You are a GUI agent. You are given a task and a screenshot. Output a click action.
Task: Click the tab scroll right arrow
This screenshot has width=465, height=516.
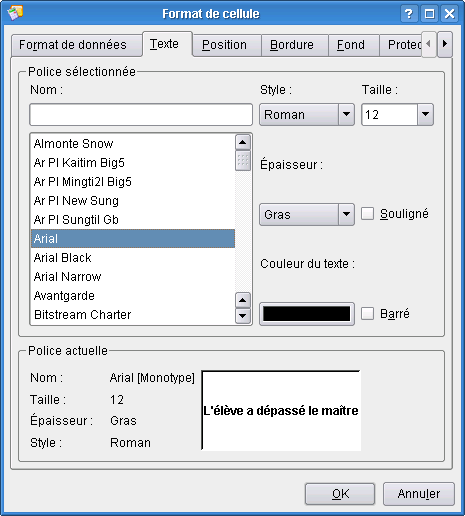[445, 44]
